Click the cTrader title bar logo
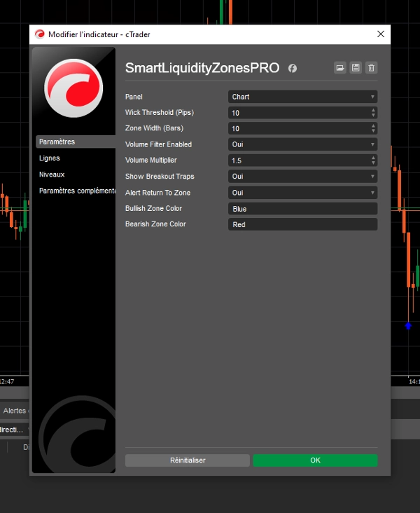The width and height of the screenshot is (420, 513). pos(39,34)
